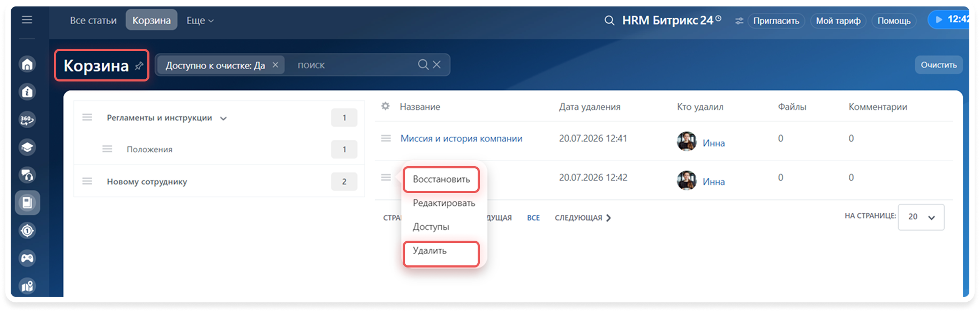
Task: Click the Дата удаления column header
Action: (x=590, y=107)
